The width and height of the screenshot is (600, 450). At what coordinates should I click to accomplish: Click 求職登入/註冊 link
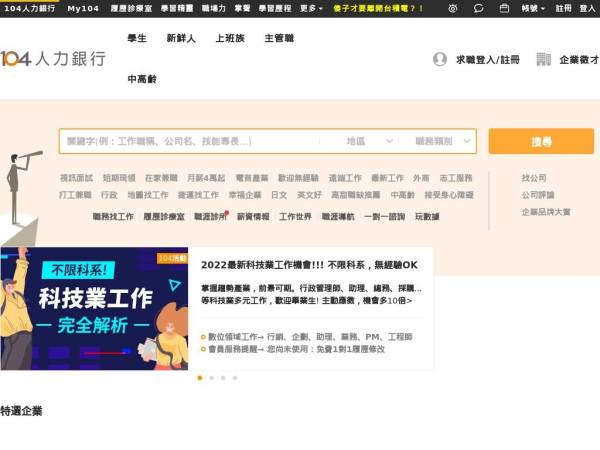488,60
